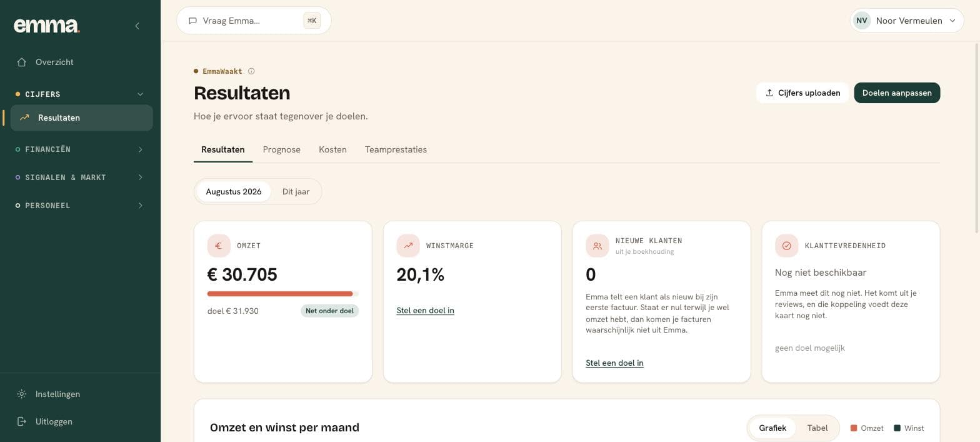Click Cijfers uploaden button
The image size is (980, 442).
pyautogui.click(x=802, y=93)
